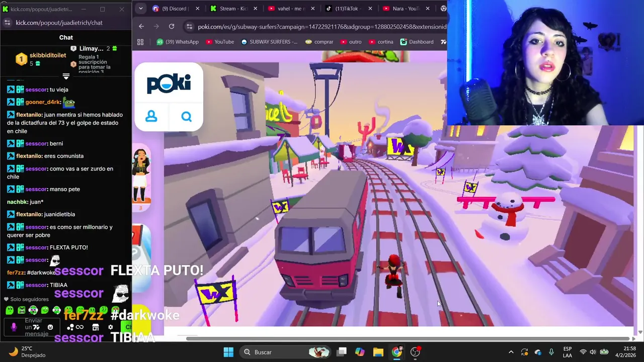Collapse the chat leaderboard with the arrow
The width and height of the screenshot is (644, 362).
click(66, 76)
